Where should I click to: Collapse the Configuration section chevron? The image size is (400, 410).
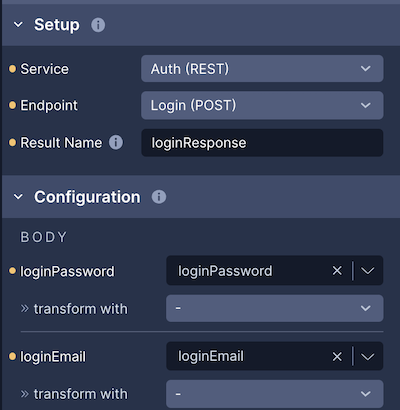[x=18, y=197]
